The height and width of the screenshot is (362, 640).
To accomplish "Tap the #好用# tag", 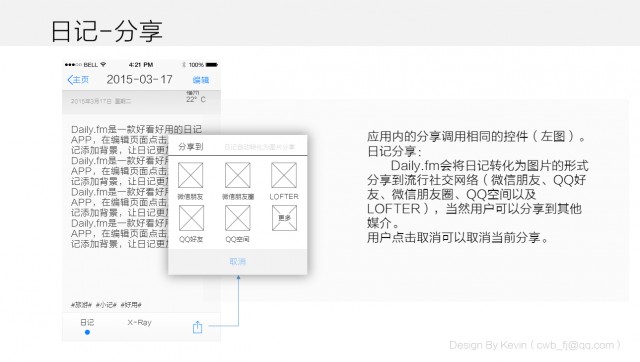I will point(131,305).
